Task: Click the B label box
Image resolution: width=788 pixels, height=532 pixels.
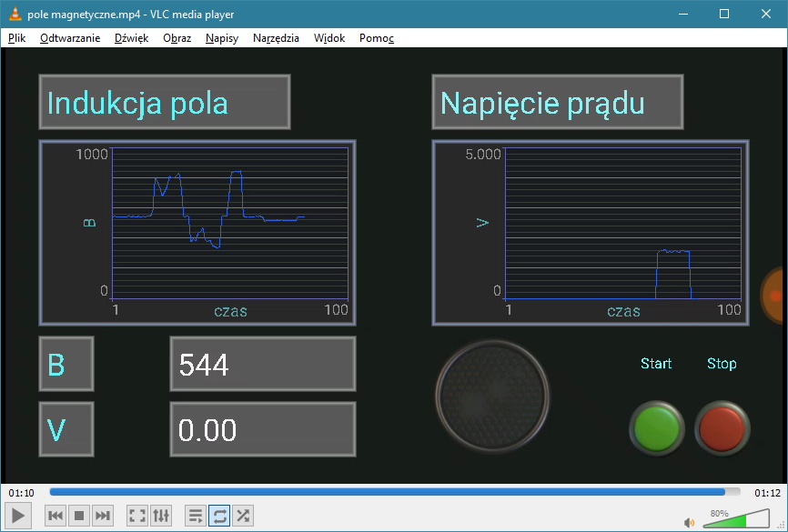Action: [x=66, y=364]
